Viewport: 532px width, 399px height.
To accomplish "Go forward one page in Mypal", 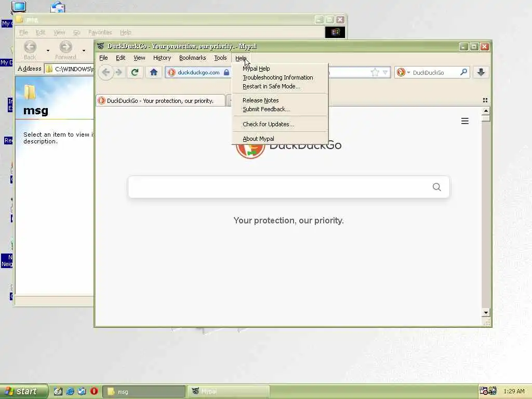I will [119, 72].
